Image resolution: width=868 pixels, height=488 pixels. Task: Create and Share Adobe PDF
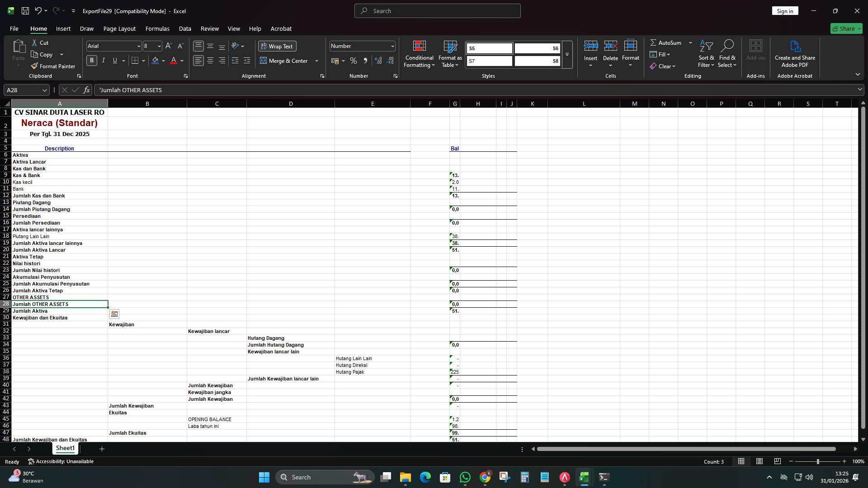coord(795,53)
